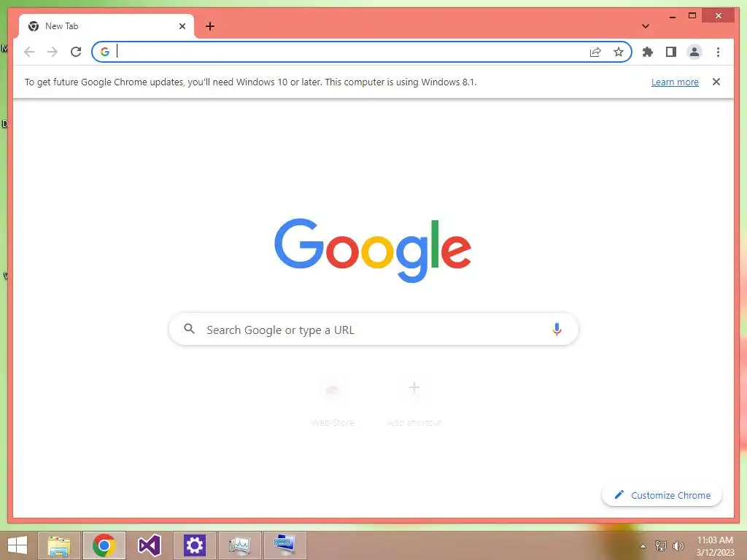Dismiss the Windows update notice bar

[x=716, y=82]
